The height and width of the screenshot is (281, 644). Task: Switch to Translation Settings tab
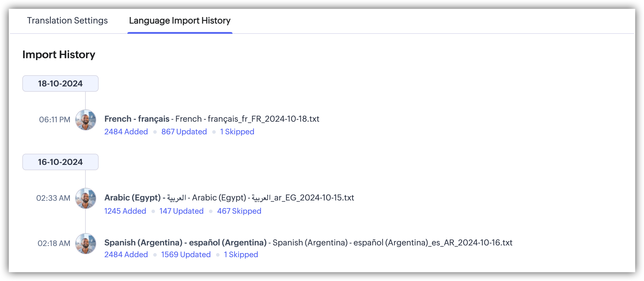tap(67, 21)
